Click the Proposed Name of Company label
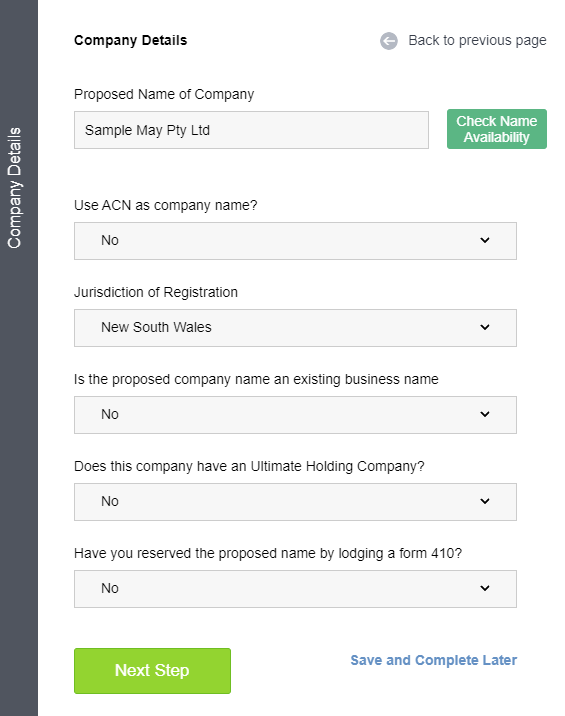 click(x=164, y=95)
